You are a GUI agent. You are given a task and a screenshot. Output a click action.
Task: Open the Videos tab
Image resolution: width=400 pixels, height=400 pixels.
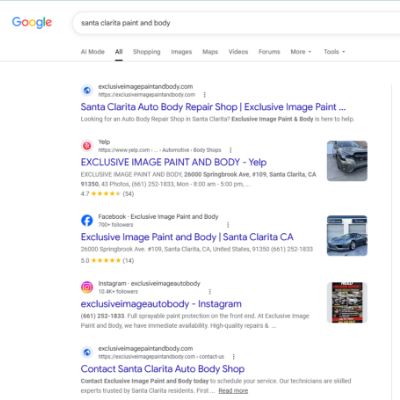[x=238, y=52]
